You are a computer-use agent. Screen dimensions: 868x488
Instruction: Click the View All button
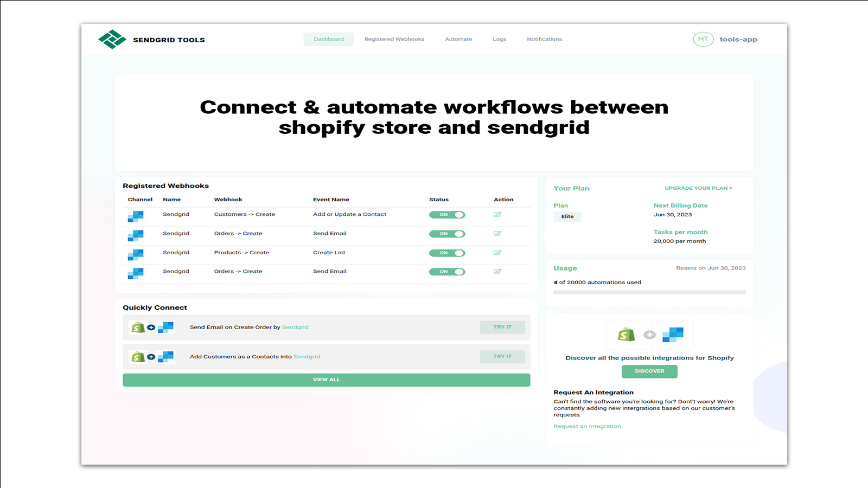pyautogui.click(x=327, y=380)
